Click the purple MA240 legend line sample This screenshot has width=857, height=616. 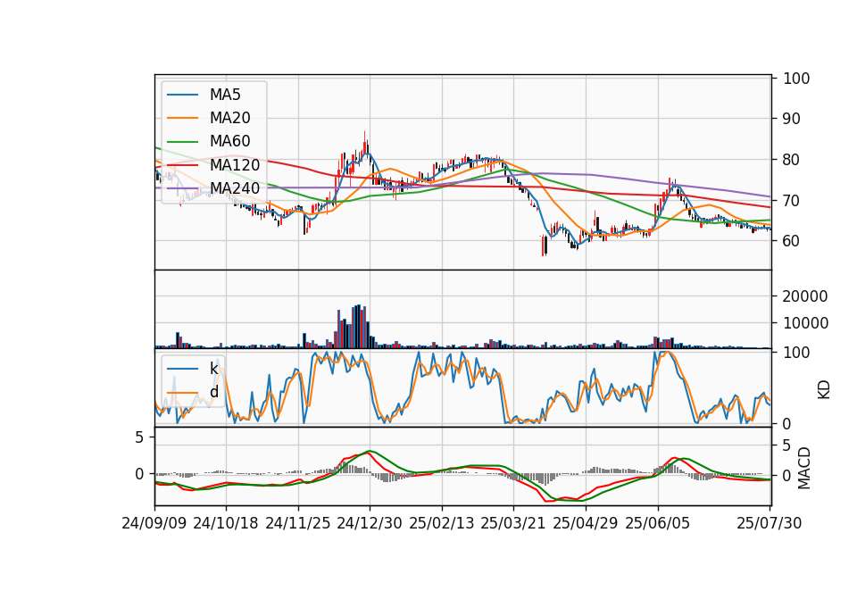pyautogui.click(x=182, y=188)
